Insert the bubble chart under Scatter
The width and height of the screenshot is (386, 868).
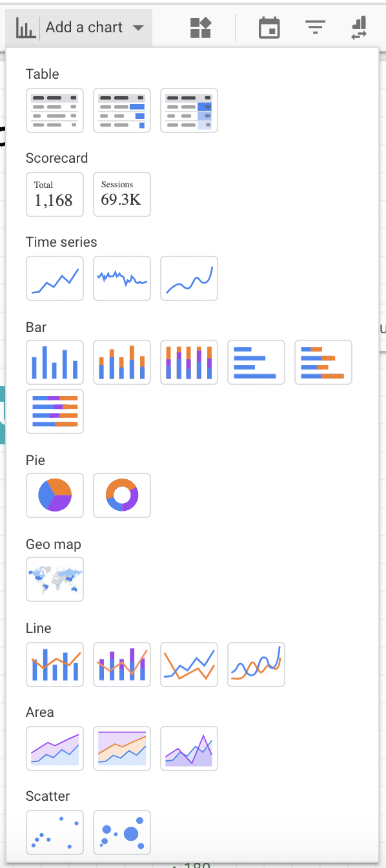(x=122, y=832)
